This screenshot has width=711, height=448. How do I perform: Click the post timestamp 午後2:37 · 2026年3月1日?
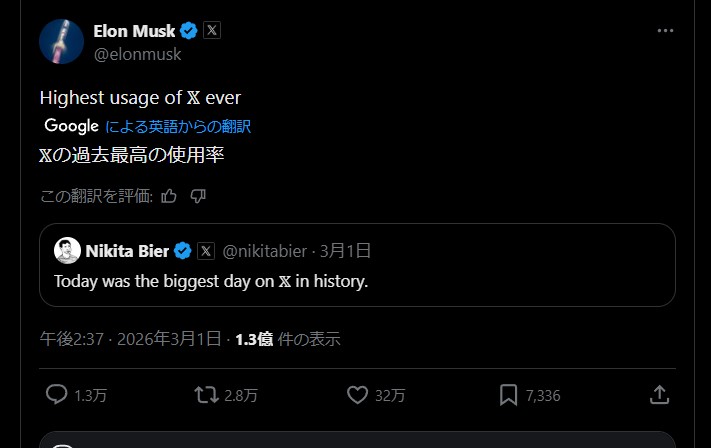[x=130, y=339]
